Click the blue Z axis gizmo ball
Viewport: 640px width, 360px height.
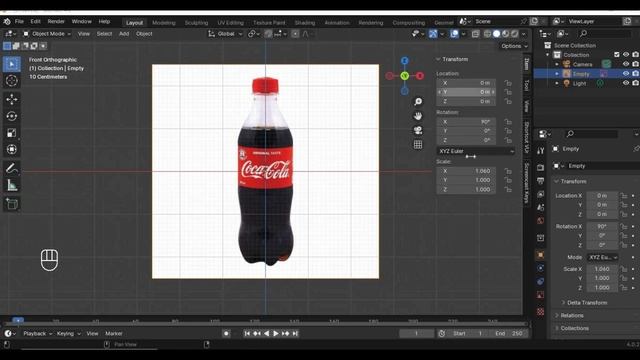point(404,61)
